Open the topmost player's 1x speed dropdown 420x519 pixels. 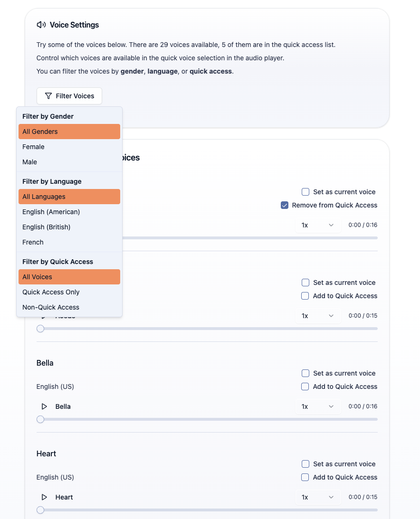[x=318, y=225]
